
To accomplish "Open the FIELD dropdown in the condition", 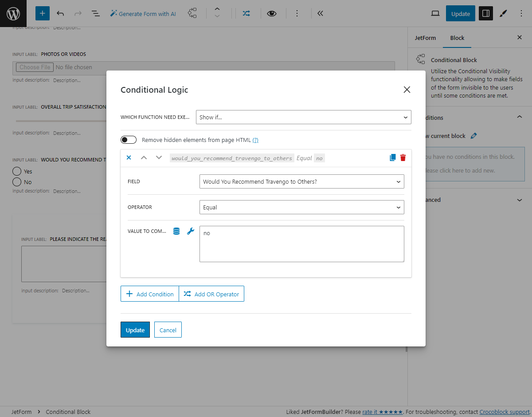I will click(301, 181).
